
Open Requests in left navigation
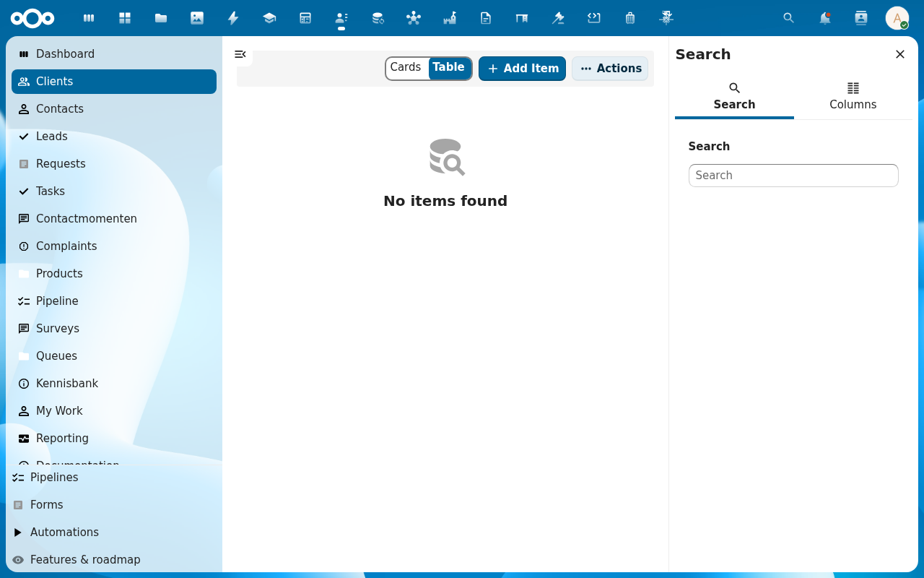pyautogui.click(x=114, y=164)
